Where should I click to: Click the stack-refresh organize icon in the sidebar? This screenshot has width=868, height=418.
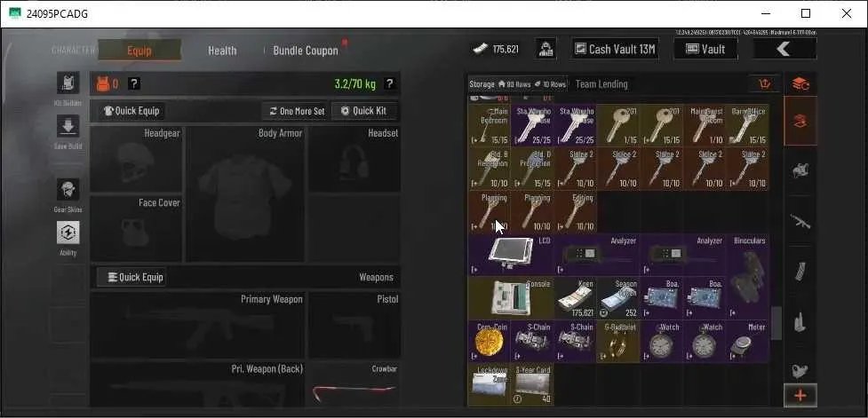800,83
